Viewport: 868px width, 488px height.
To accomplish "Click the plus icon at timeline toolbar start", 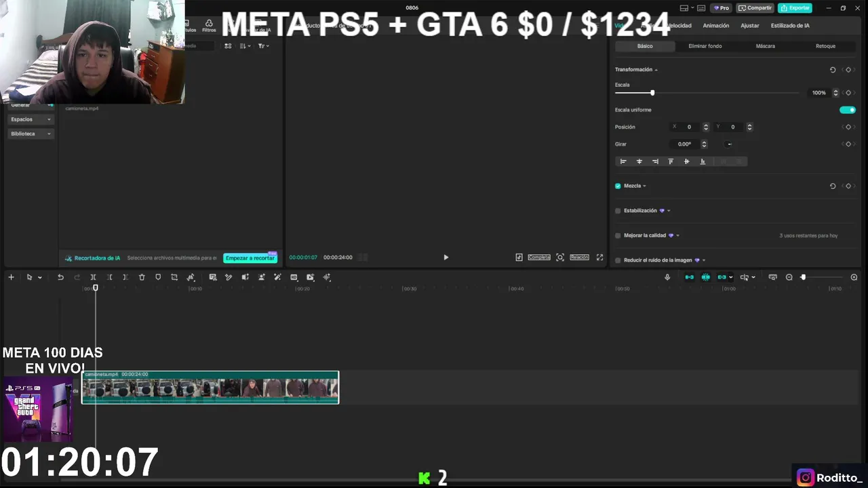I will (x=11, y=277).
